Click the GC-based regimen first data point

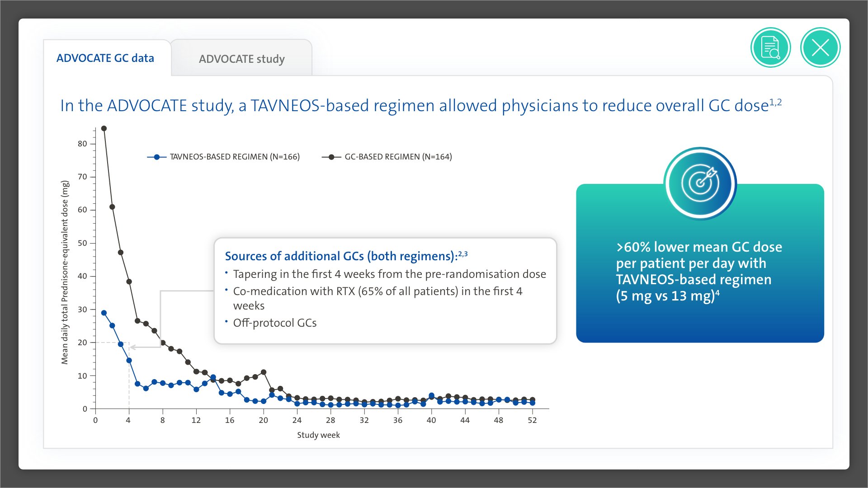(104, 128)
